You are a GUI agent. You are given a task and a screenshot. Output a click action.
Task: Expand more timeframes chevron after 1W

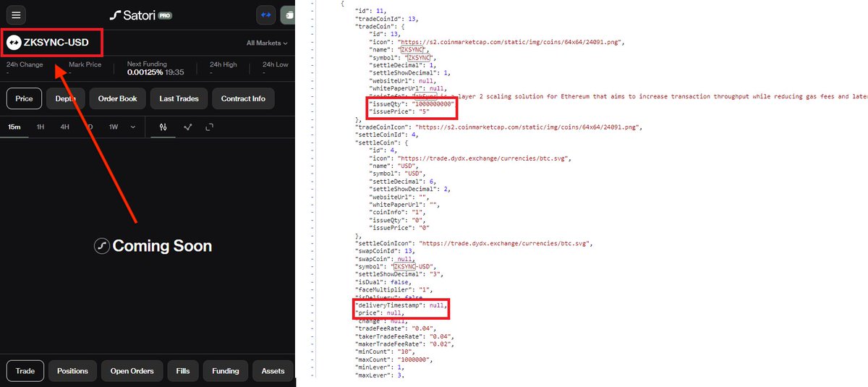pyautogui.click(x=133, y=127)
